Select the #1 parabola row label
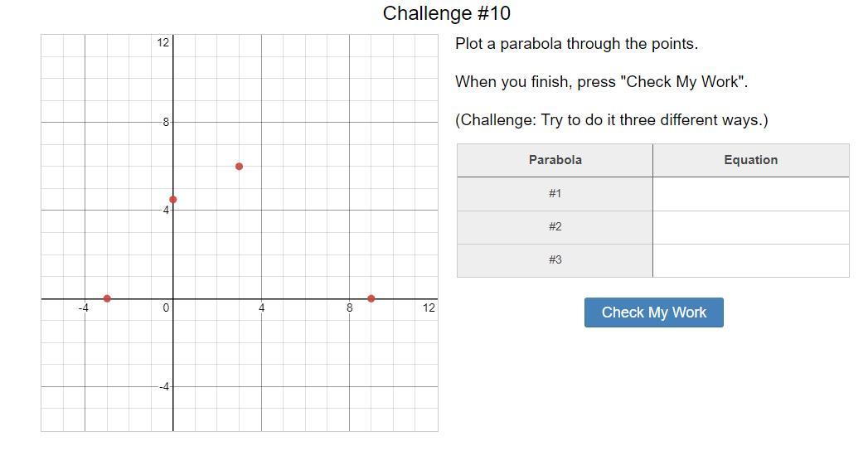Image resolution: width=868 pixels, height=470 pixels. (x=555, y=194)
